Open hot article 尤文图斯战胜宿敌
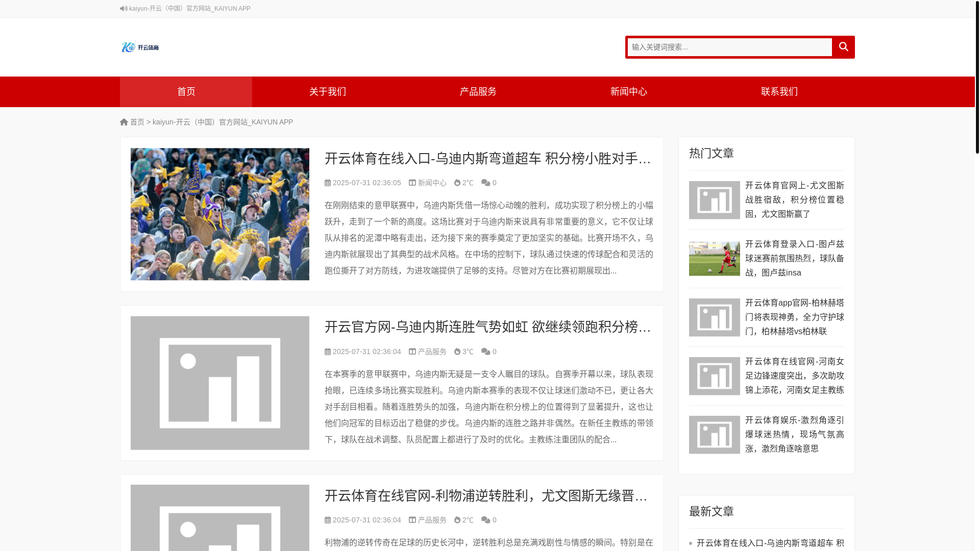Viewport: 980px width, 551px height. (x=795, y=199)
